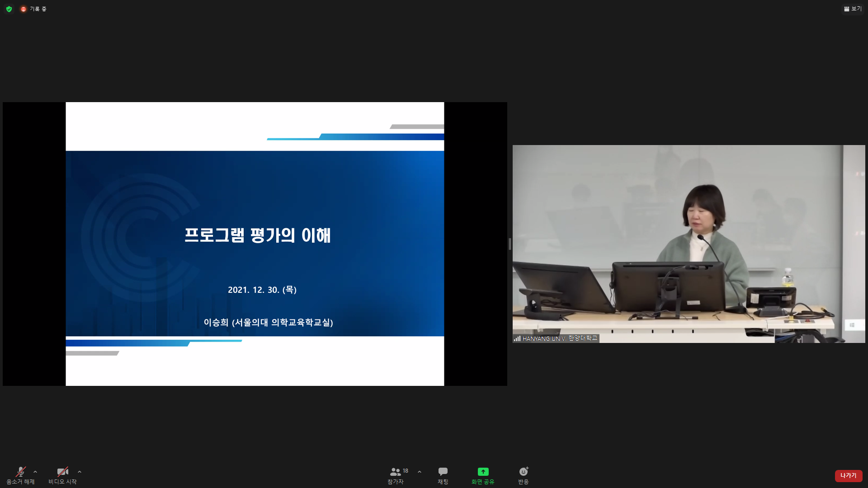
Task: Expand video options arrow beside 비디오 시작
Action: [x=80, y=472]
